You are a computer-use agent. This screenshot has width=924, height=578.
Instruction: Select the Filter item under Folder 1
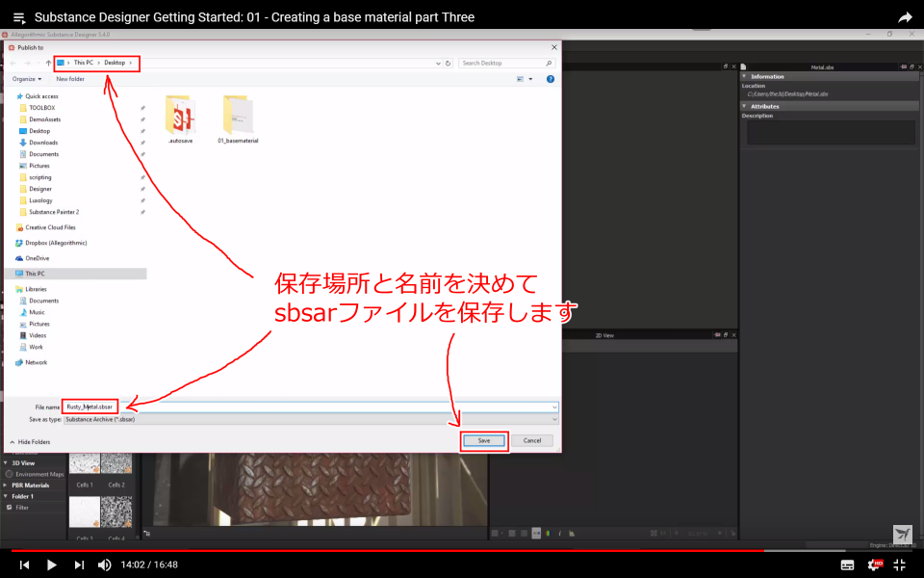(22, 508)
